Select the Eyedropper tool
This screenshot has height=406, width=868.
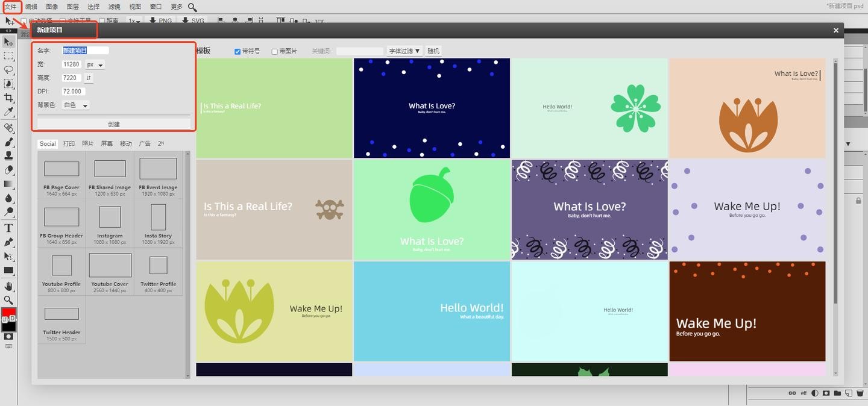coord(8,112)
